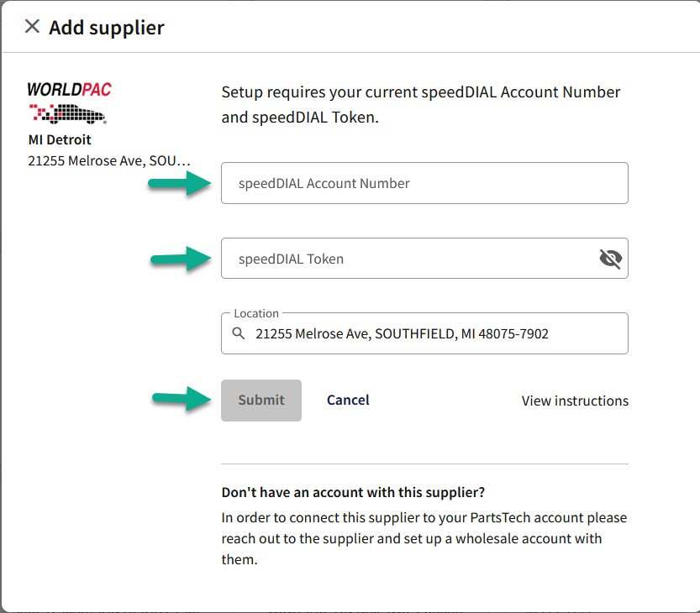Image resolution: width=700 pixels, height=613 pixels.
Task: Click the setup requirements instruction text
Action: click(420, 104)
